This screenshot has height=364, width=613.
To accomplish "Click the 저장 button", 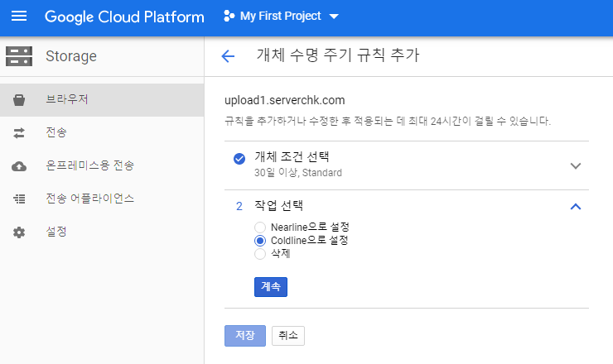I will click(x=245, y=336).
